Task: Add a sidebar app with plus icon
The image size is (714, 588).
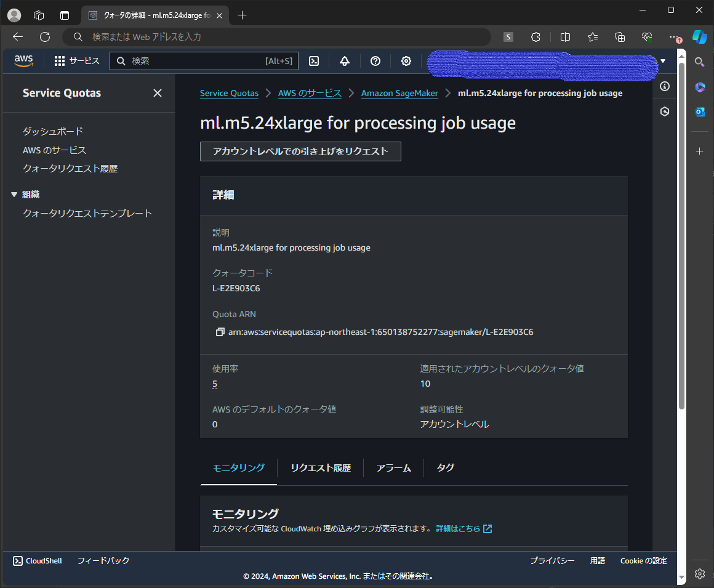Action: (x=700, y=151)
